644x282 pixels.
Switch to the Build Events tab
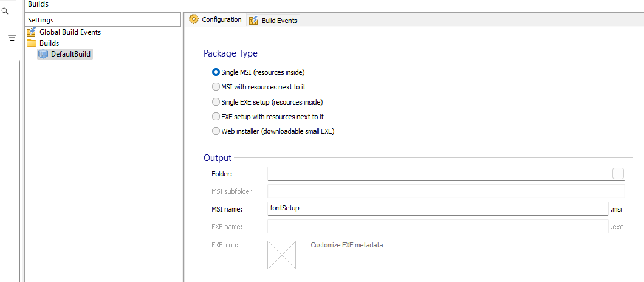(x=279, y=21)
